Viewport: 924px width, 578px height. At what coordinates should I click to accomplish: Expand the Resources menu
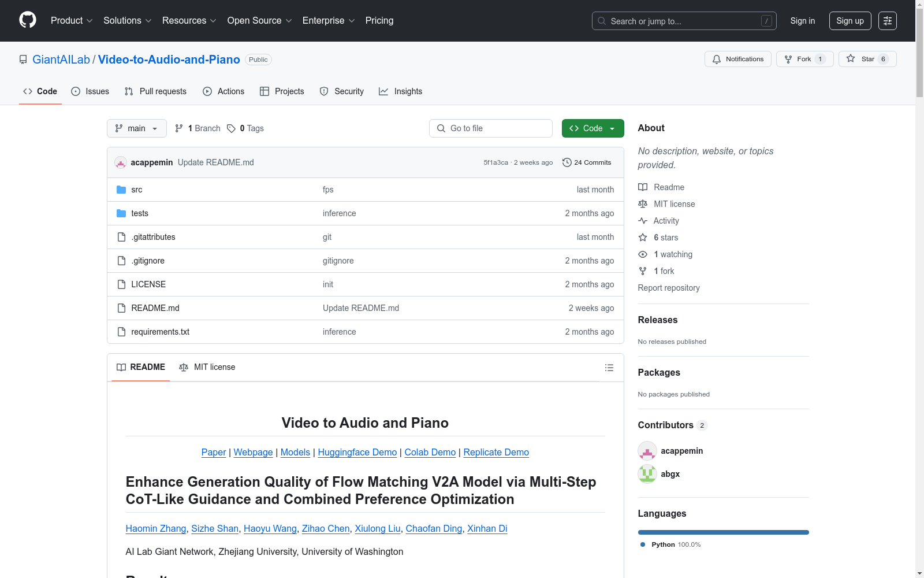point(189,21)
